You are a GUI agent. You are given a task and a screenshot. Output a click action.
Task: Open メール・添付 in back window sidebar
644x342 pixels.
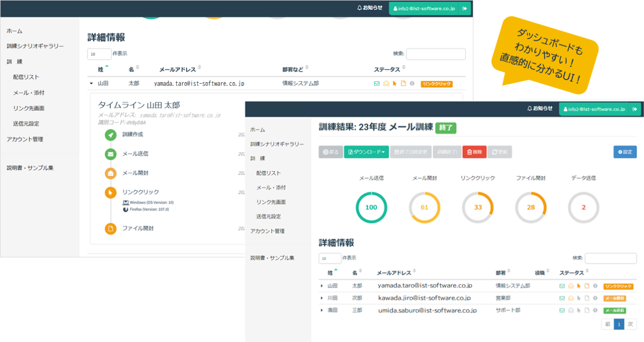(29, 93)
